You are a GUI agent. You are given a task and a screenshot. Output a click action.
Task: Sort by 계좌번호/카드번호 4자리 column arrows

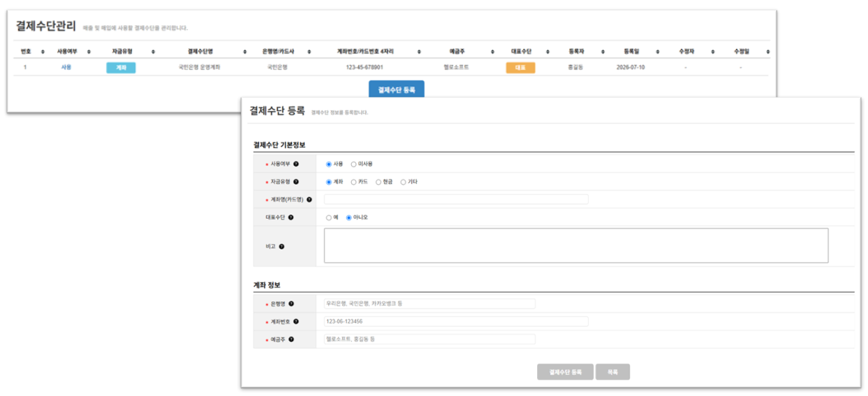tap(419, 52)
